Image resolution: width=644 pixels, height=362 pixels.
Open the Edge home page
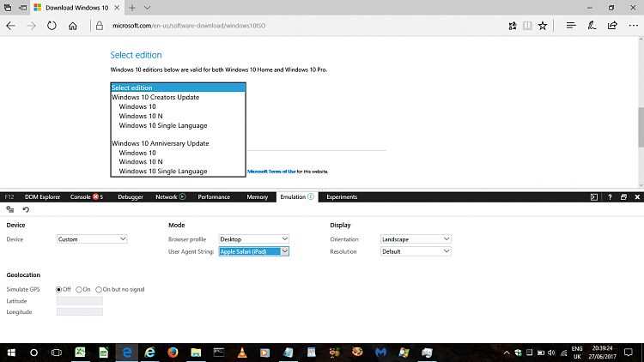[x=73, y=26]
